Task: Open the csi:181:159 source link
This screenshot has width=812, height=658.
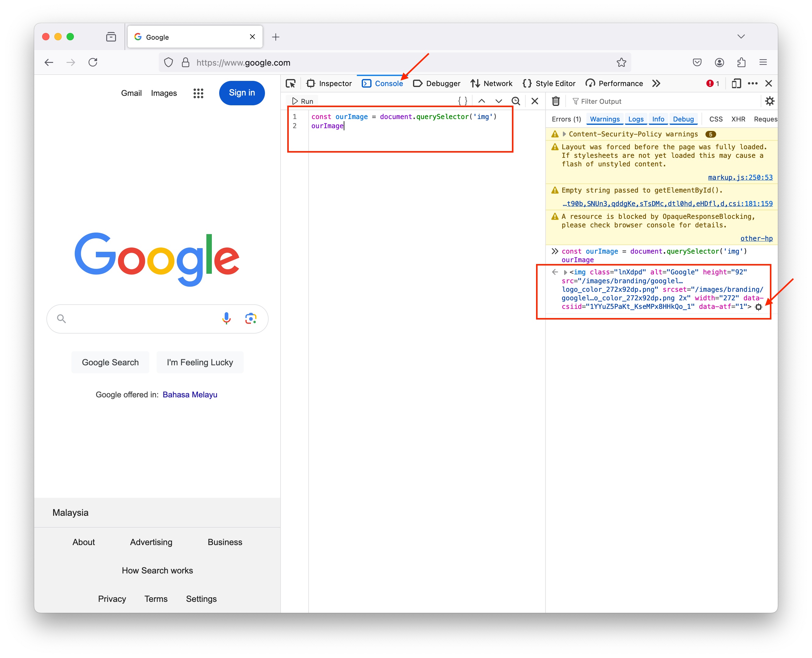Action: [x=667, y=204]
